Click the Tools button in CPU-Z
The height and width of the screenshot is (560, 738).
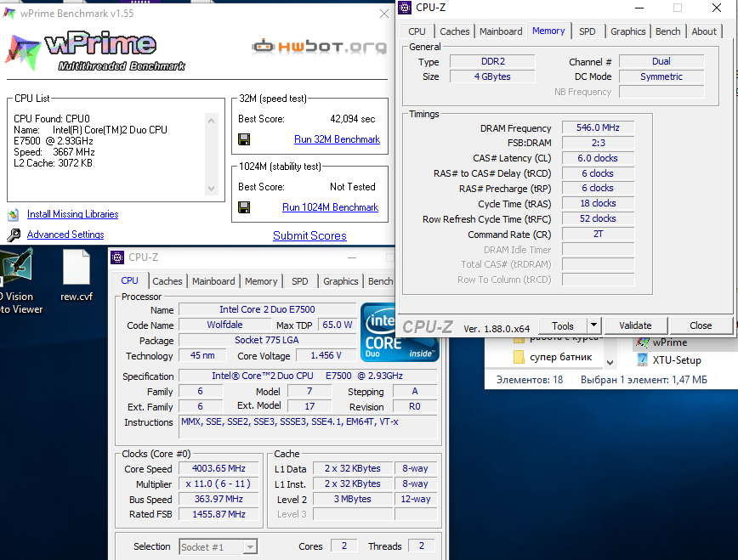pyautogui.click(x=563, y=325)
